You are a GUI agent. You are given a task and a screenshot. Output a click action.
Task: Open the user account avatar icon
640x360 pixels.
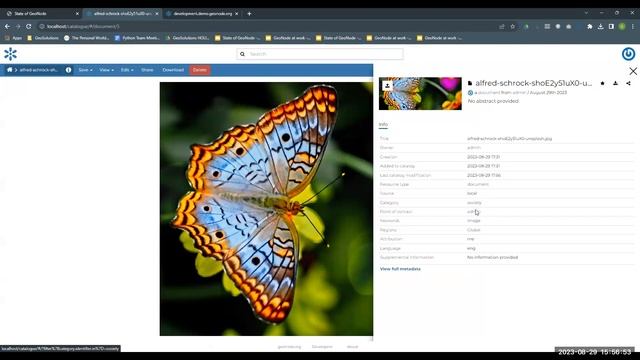click(x=628, y=54)
